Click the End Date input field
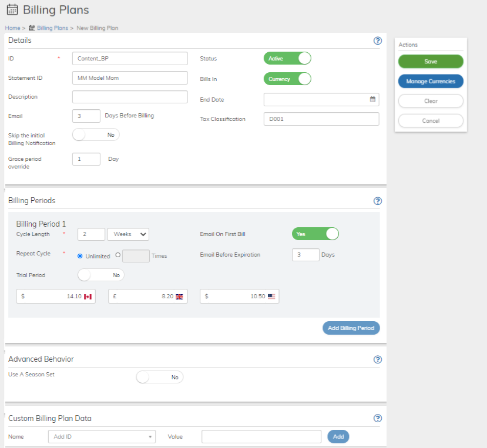 pyautogui.click(x=321, y=99)
